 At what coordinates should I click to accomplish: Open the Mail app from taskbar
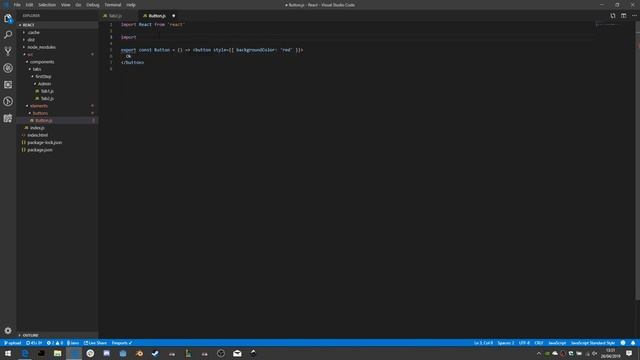pyautogui.click(x=237, y=353)
